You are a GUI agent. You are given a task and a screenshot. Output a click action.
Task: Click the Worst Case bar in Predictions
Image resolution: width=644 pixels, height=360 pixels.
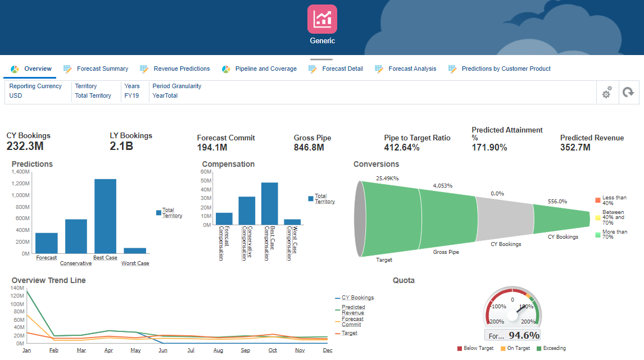tap(135, 250)
